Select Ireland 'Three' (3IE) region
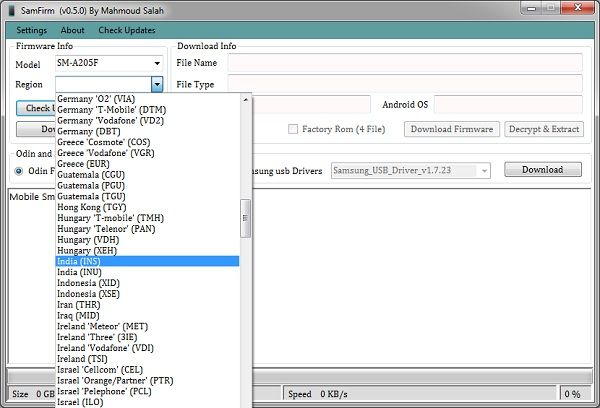 pos(147,337)
